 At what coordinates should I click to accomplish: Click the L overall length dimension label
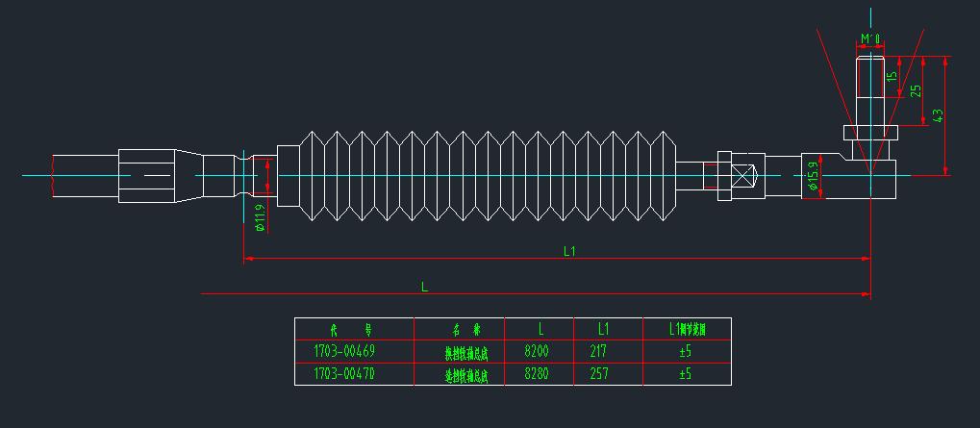[424, 286]
